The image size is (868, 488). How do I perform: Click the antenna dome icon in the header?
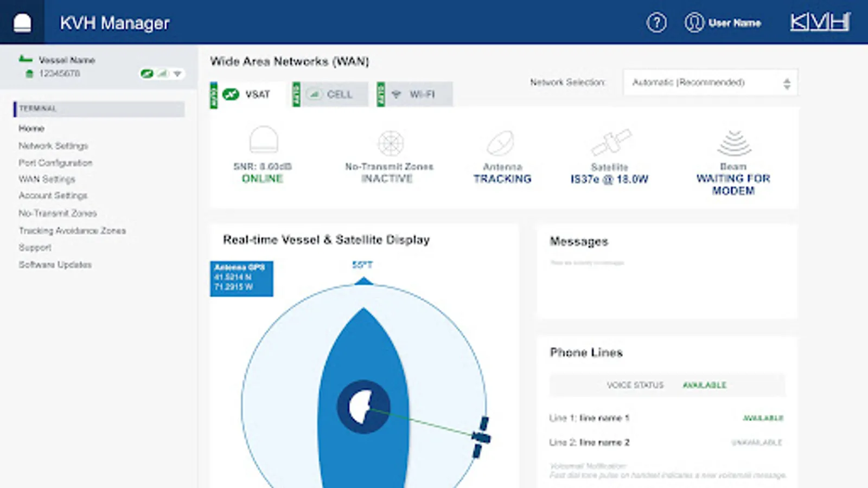pos(22,23)
